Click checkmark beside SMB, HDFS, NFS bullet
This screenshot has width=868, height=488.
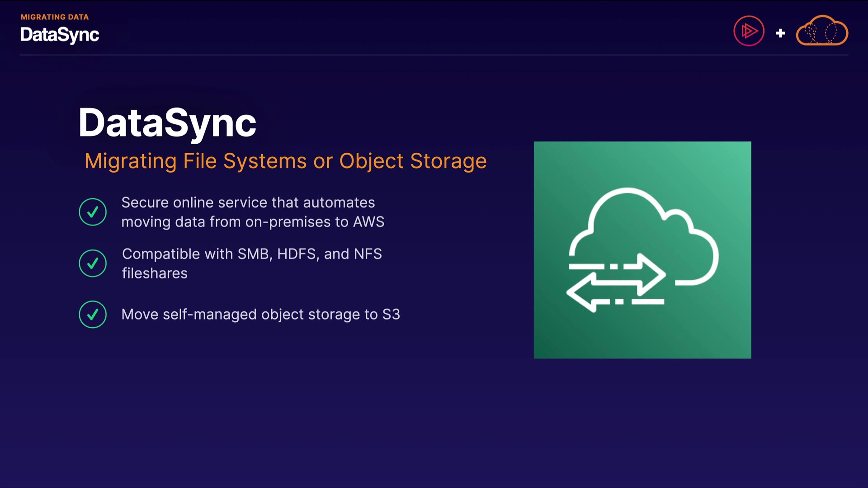(93, 263)
